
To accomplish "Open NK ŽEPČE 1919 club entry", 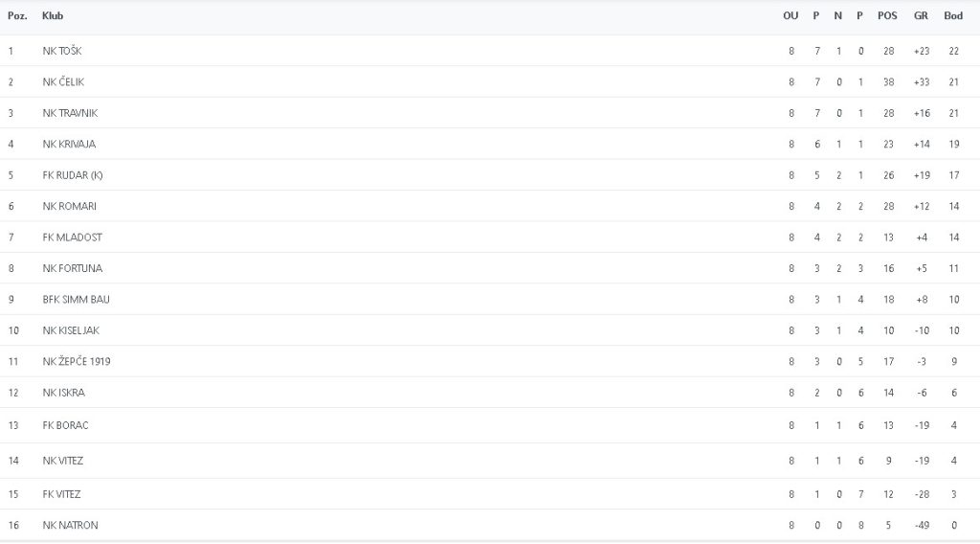I will pos(76,361).
